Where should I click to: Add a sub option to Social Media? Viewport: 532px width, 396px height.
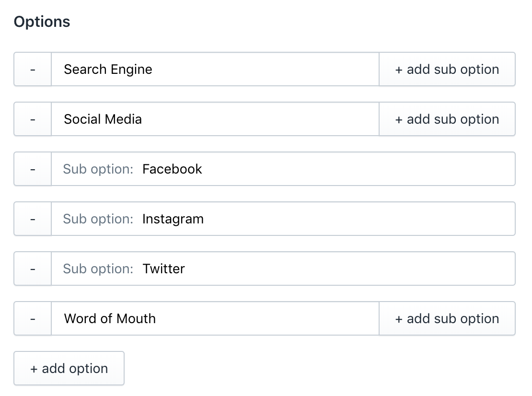click(x=447, y=119)
